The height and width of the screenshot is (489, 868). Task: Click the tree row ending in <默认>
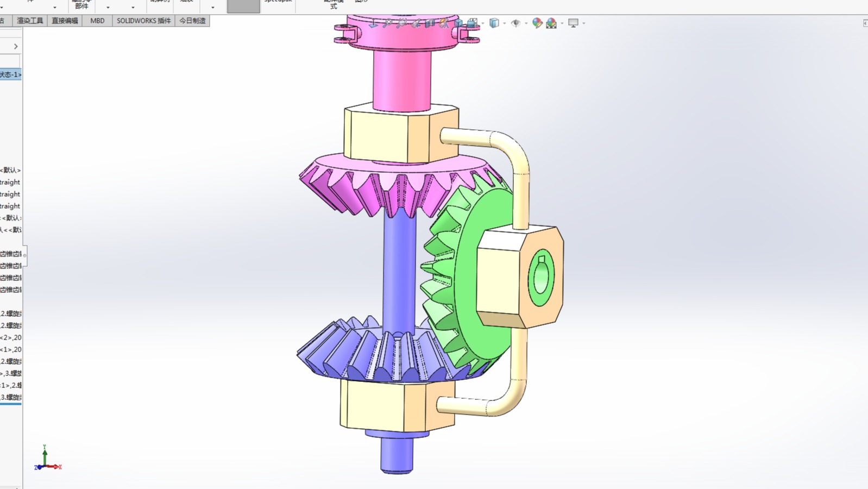pyautogui.click(x=11, y=170)
